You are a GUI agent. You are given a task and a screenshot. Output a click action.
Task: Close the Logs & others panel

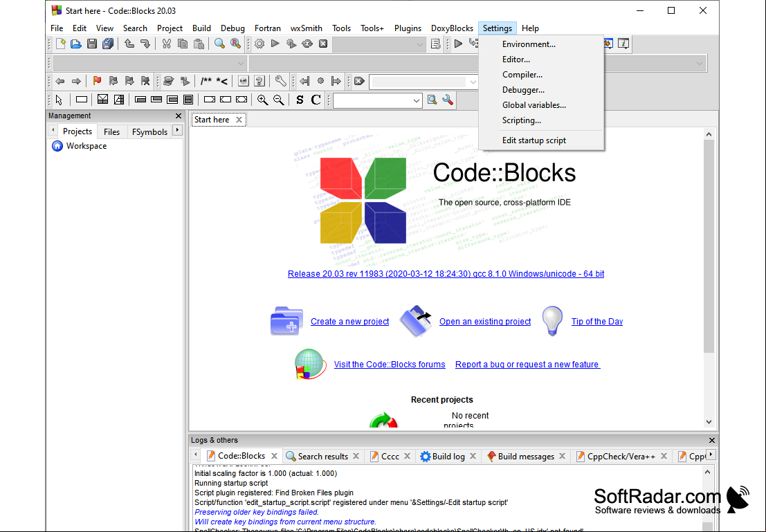pyautogui.click(x=712, y=440)
